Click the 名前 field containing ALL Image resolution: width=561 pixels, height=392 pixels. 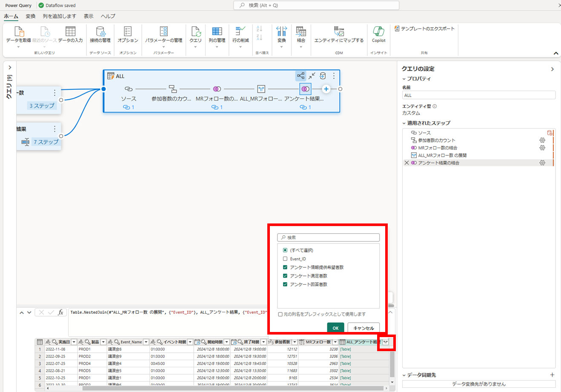[x=479, y=95]
